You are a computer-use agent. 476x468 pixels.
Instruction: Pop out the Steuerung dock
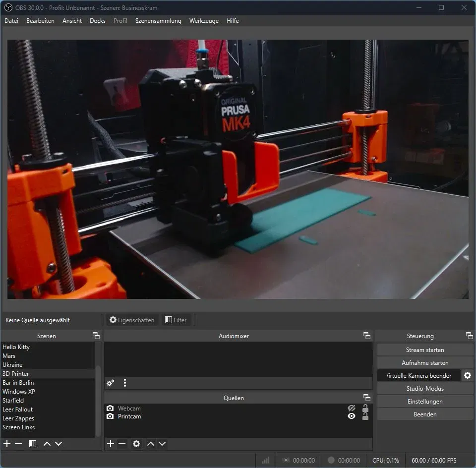(470, 335)
